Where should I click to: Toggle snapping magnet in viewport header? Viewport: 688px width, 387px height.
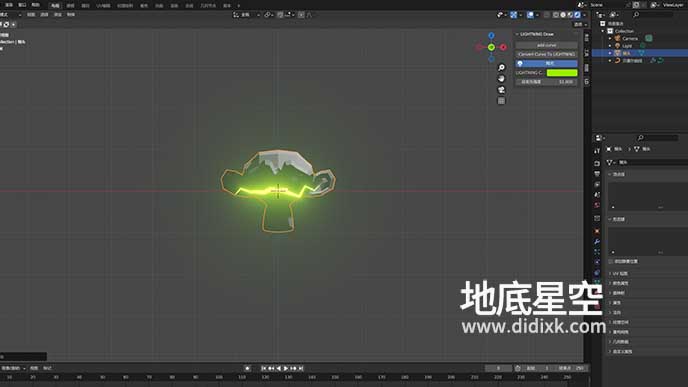(x=280, y=15)
